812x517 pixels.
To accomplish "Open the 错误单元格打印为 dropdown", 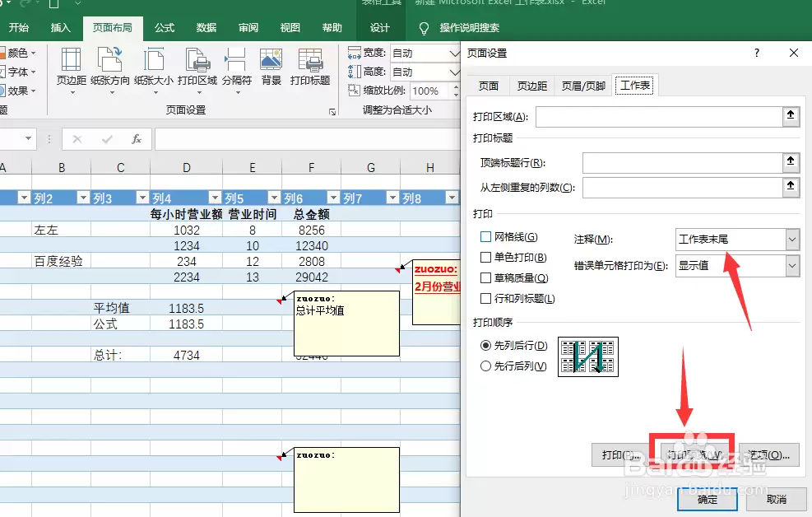I will pos(791,266).
